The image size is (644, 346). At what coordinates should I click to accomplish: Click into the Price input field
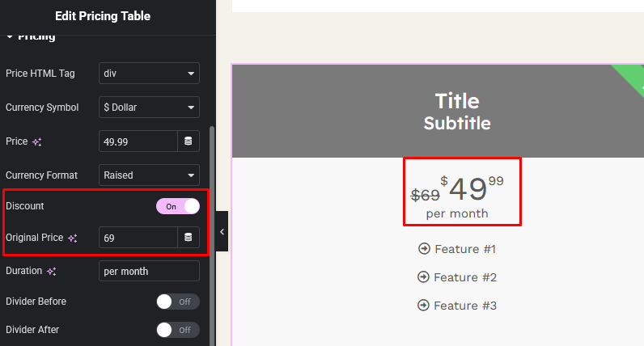tap(138, 141)
